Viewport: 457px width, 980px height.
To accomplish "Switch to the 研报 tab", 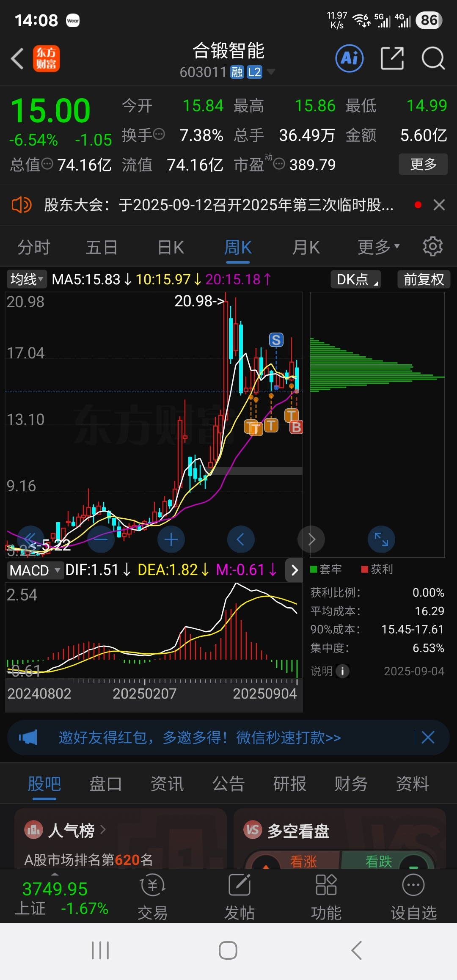I will (x=290, y=784).
